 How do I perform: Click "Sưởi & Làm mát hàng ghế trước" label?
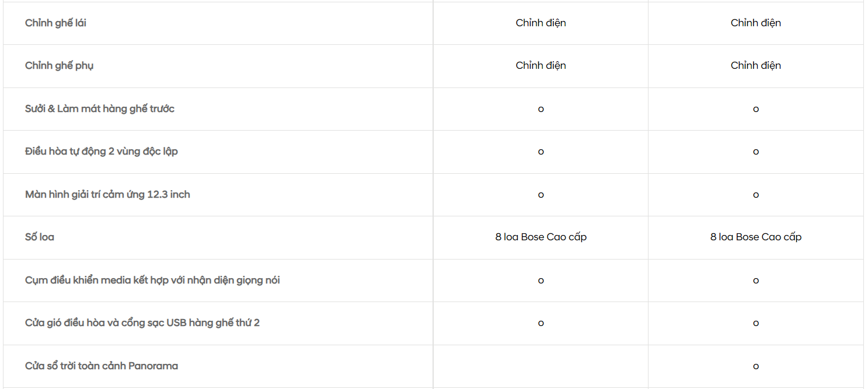(100, 108)
